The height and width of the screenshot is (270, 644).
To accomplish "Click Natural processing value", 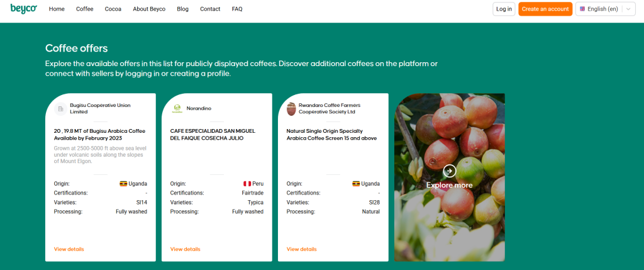I will click(x=371, y=211).
